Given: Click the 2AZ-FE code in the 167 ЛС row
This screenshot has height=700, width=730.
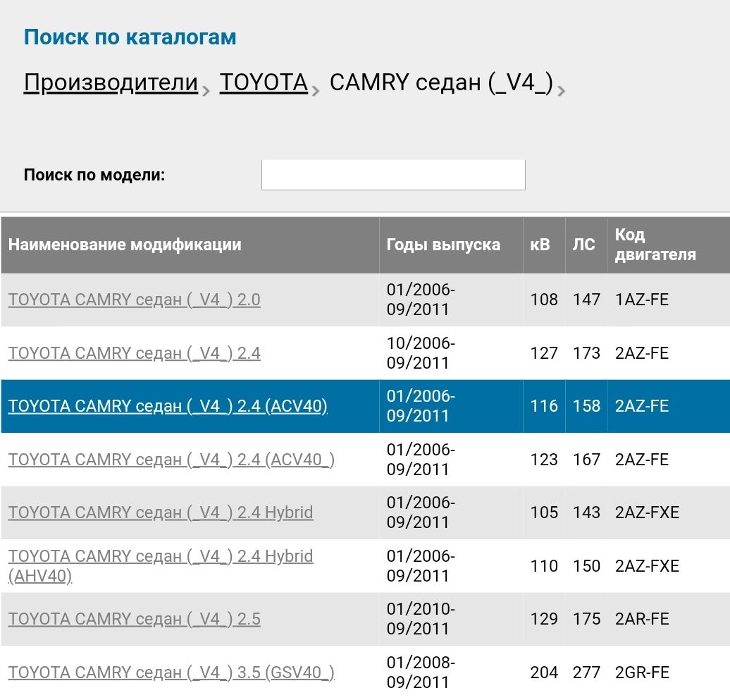Looking at the screenshot, I should [641, 460].
